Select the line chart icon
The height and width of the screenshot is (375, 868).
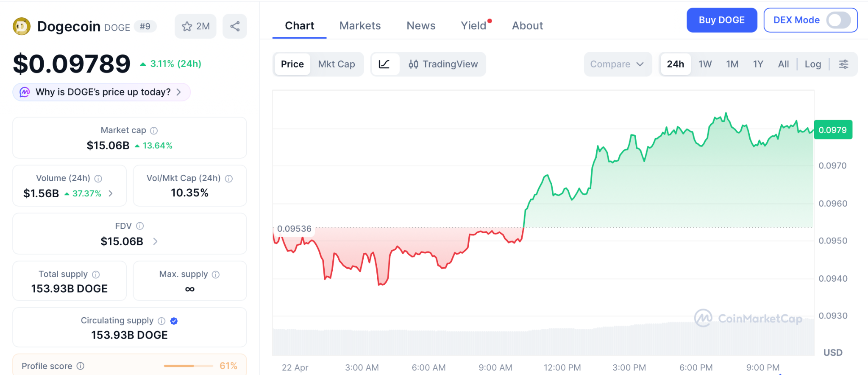coord(384,64)
